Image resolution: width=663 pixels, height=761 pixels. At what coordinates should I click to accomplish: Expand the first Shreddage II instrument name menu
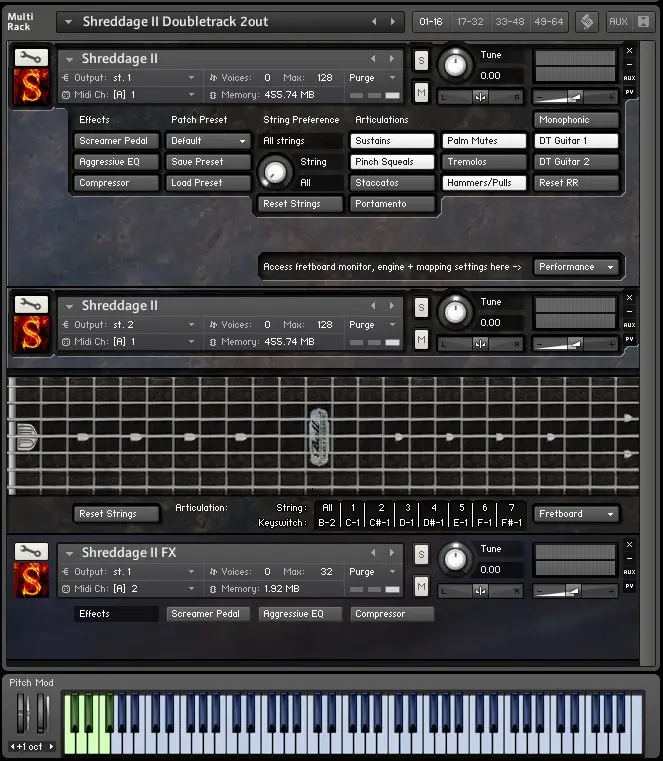tap(69, 59)
